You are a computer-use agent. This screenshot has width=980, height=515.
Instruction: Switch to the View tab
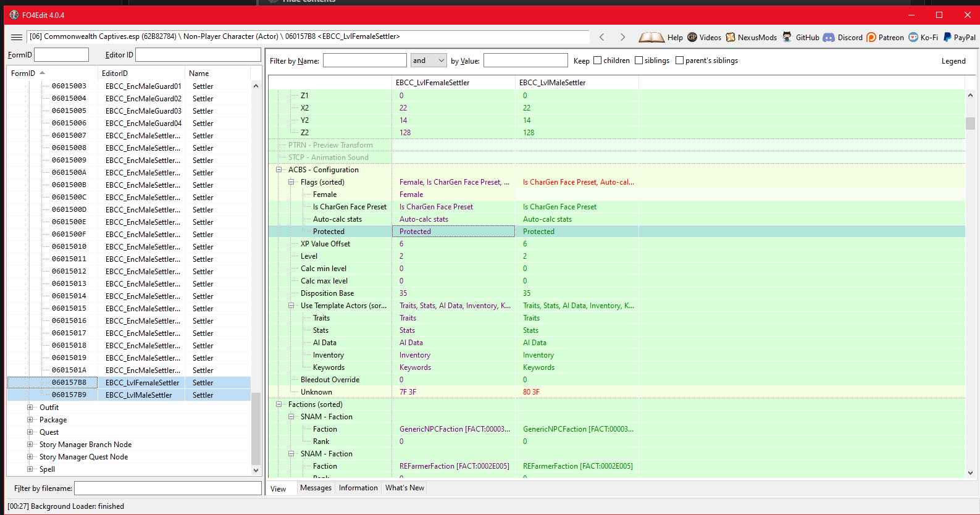coord(279,488)
